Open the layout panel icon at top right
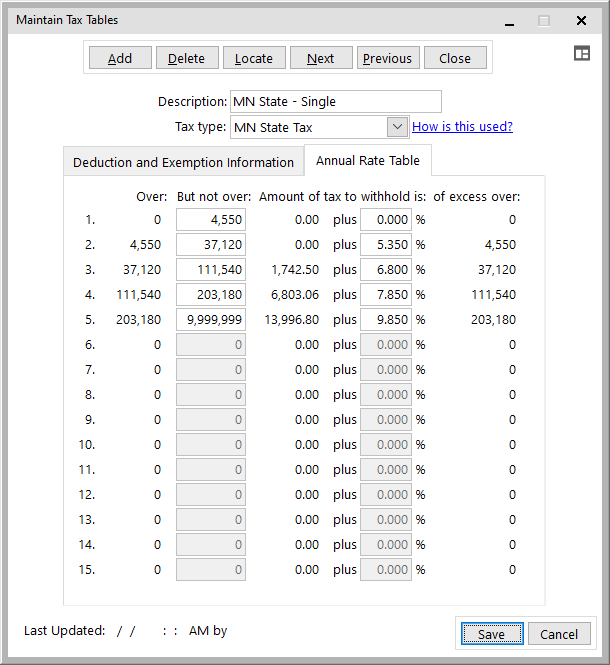The height and width of the screenshot is (665, 610). point(582,53)
